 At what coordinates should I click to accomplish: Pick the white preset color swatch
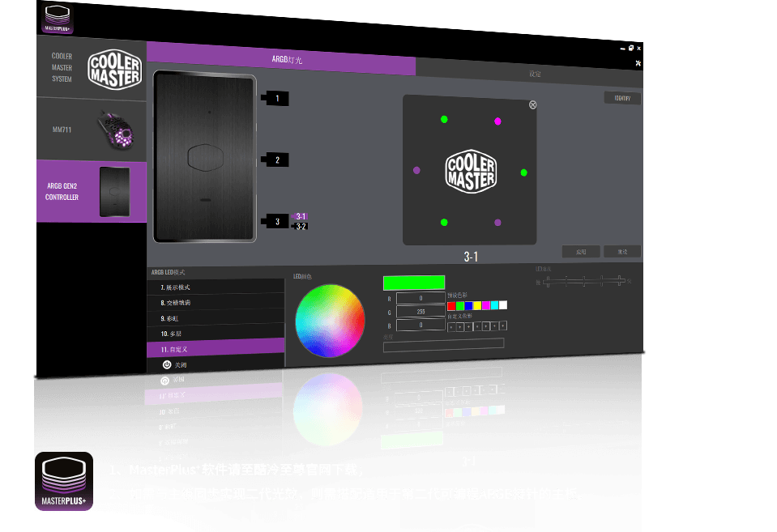(x=503, y=304)
